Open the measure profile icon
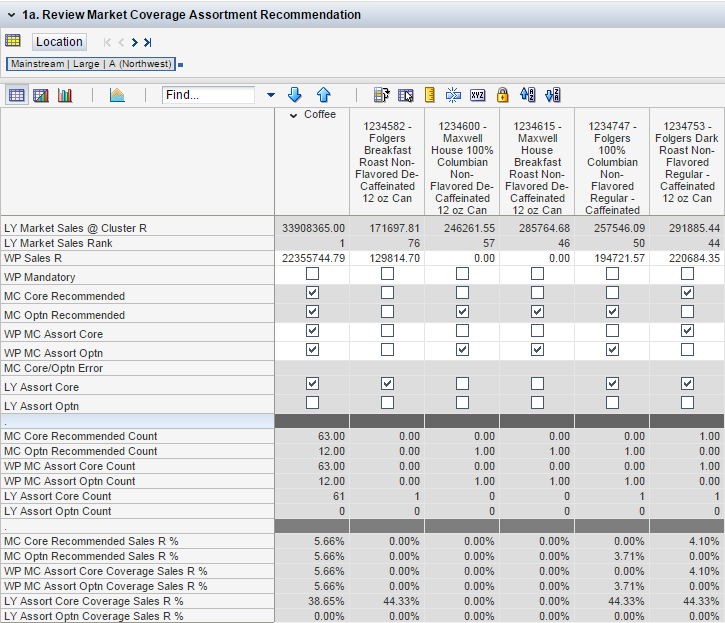 tap(381, 95)
